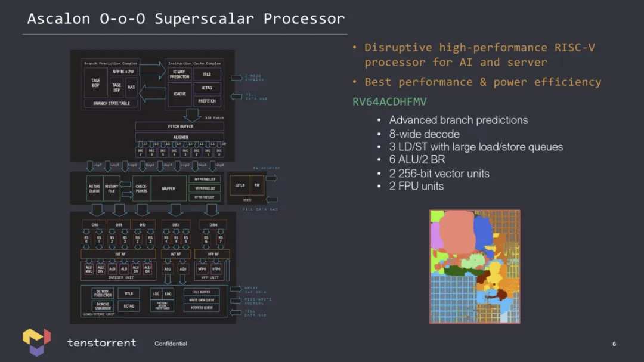This screenshot has width=644, height=362.
Task: Click 'Advanced branch predictions' bullet
Action: [x=459, y=120]
